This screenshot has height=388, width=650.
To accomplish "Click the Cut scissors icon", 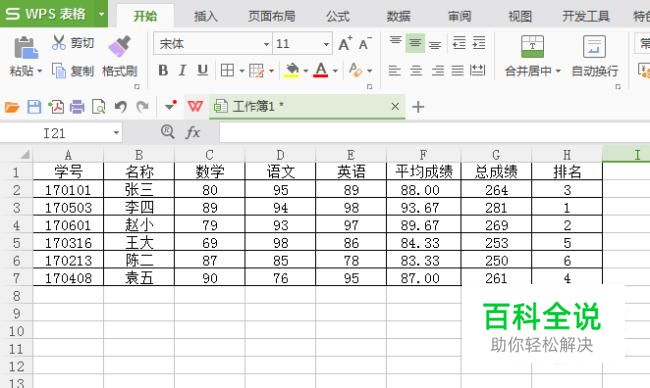I will pyautogui.click(x=59, y=43).
